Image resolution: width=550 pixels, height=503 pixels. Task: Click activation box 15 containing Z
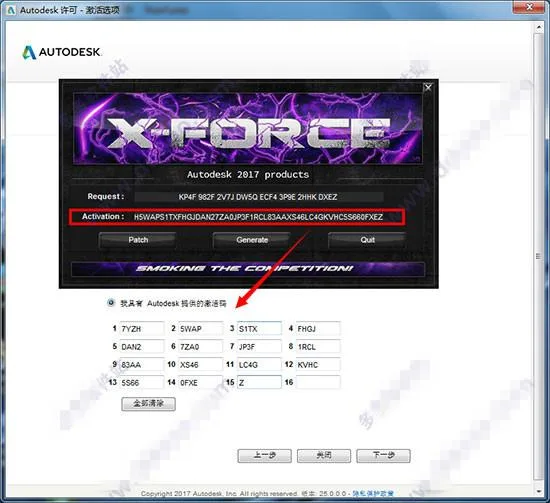tap(259, 382)
